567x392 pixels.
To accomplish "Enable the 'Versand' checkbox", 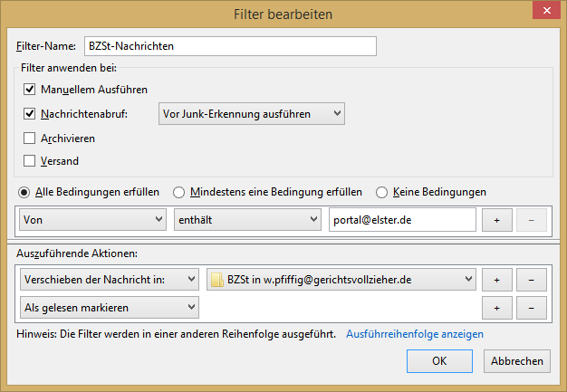I will coord(30,161).
